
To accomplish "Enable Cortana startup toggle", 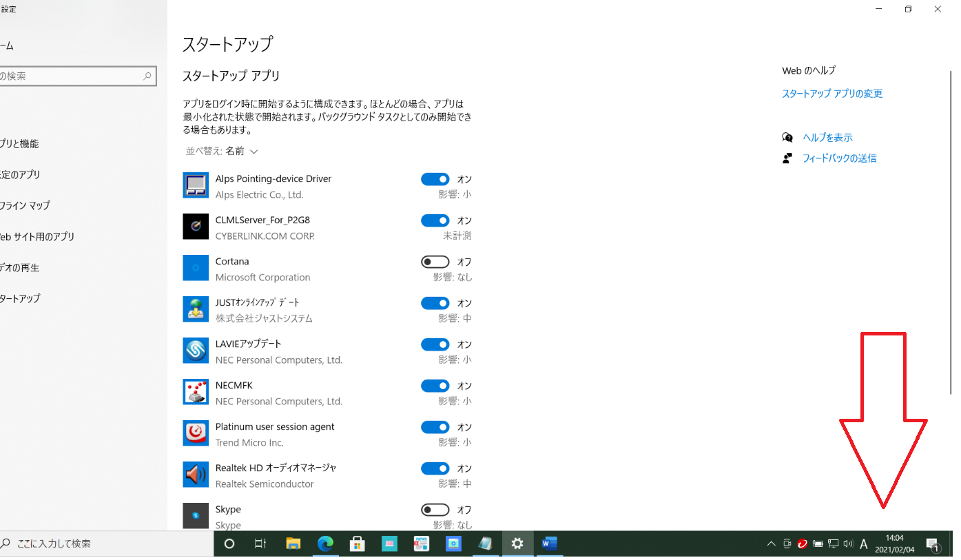I will tap(435, 262).
